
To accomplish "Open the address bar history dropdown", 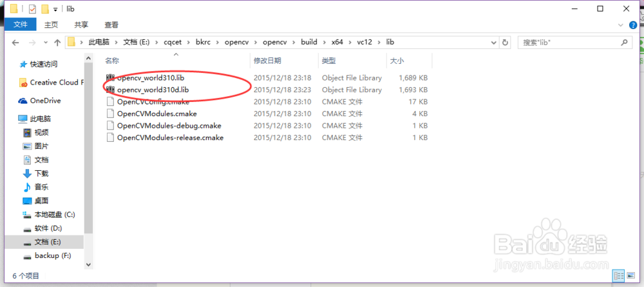I will 494,42.
